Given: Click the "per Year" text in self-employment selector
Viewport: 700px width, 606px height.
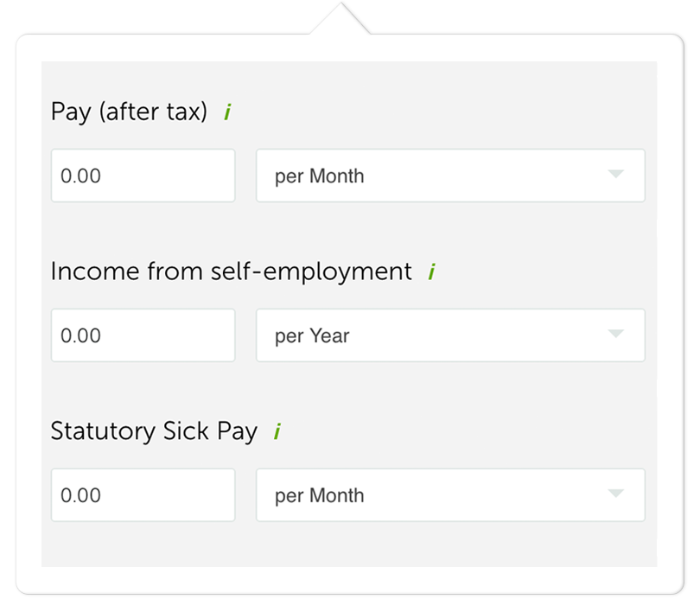Looking at the screenshot, I should [x=312, y=335].
